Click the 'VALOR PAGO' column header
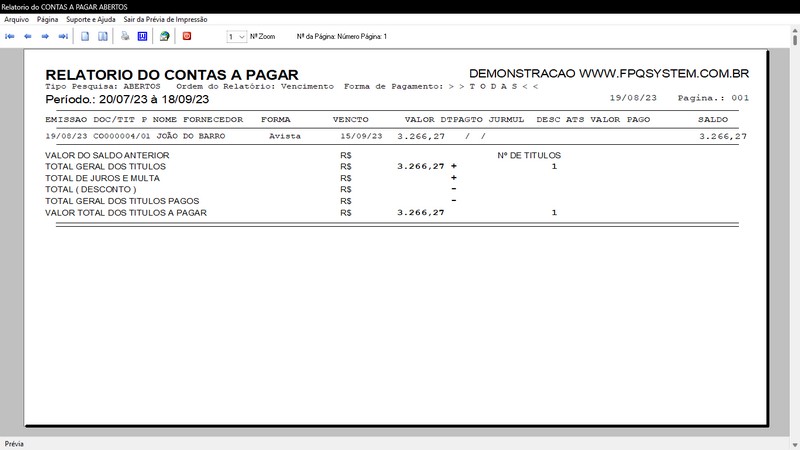Image resolution: width=800 pixels, height=450 pixels. tap(620, 120)
